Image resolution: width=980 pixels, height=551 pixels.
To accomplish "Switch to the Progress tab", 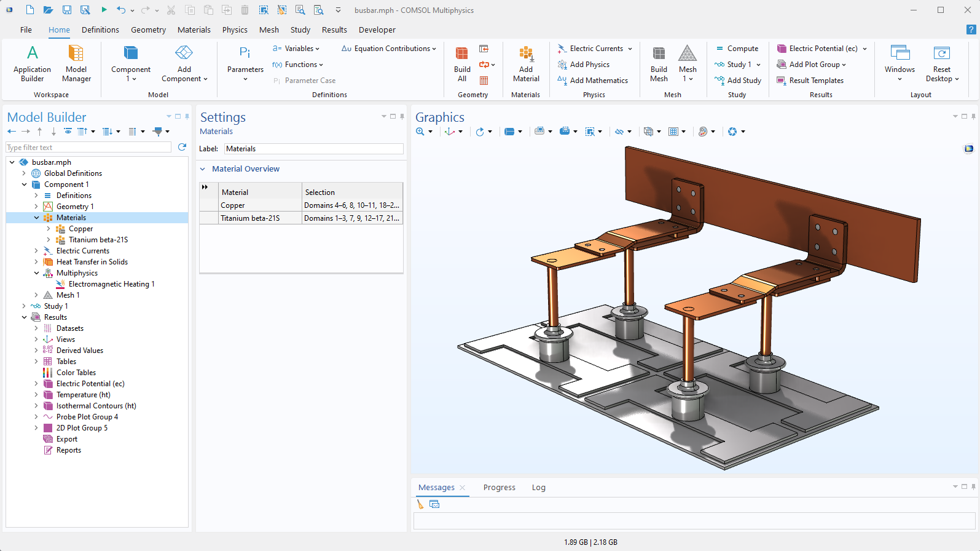I will coord(499,487).
